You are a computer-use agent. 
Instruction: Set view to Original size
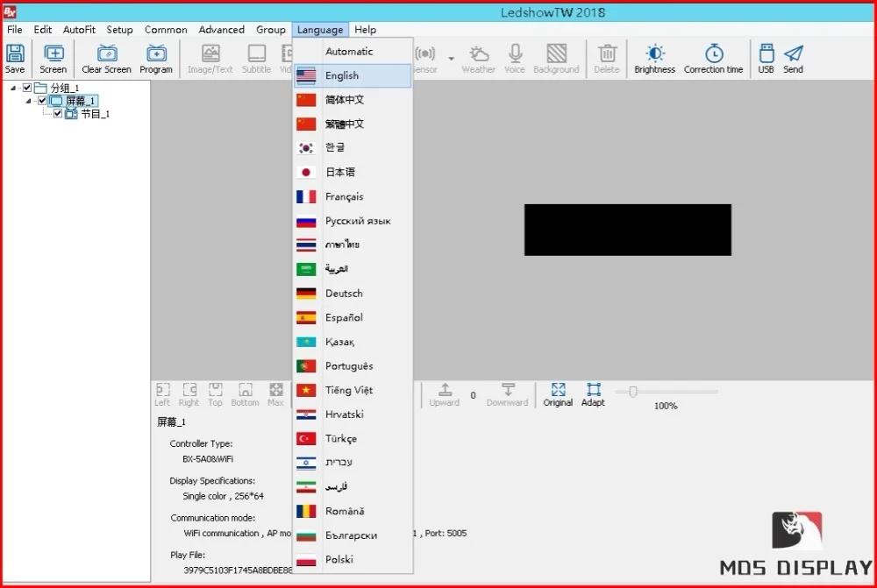pyautogui.click(x=558, y=394)
